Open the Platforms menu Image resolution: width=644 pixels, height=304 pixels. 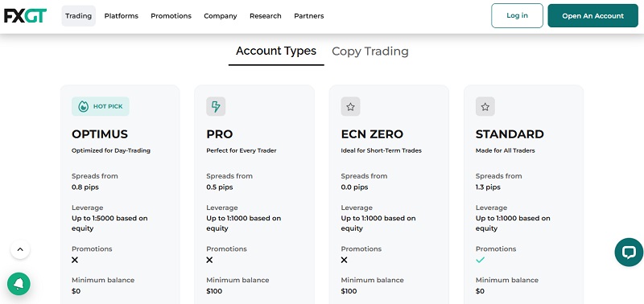(122, 16)
